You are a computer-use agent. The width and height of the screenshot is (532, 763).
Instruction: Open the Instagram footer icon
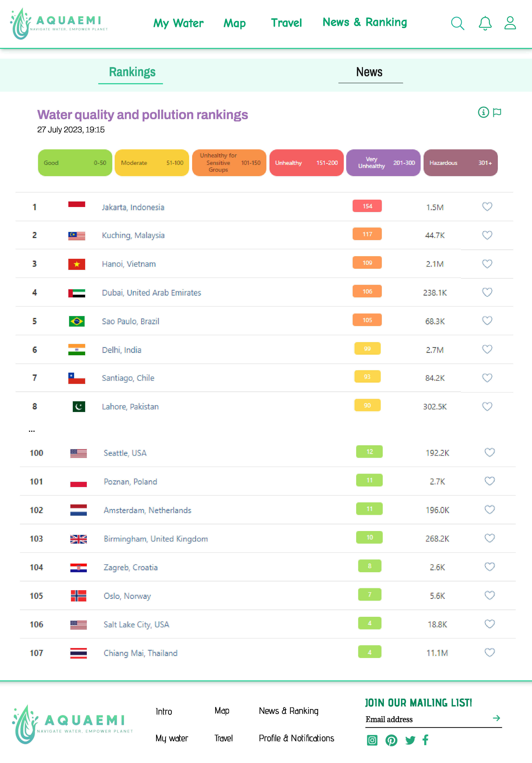point(372,740)
